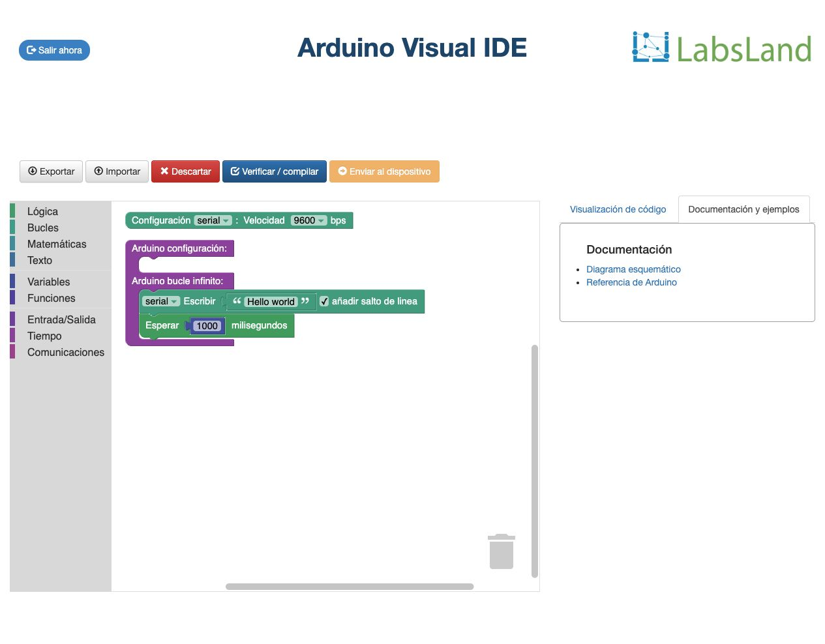Open the Matemáticas block category

click(x=61, y=244)
